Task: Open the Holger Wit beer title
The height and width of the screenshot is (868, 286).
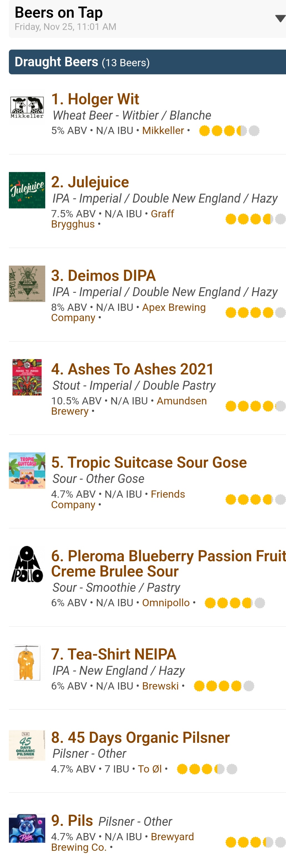Action: click(x=95, y=99)
